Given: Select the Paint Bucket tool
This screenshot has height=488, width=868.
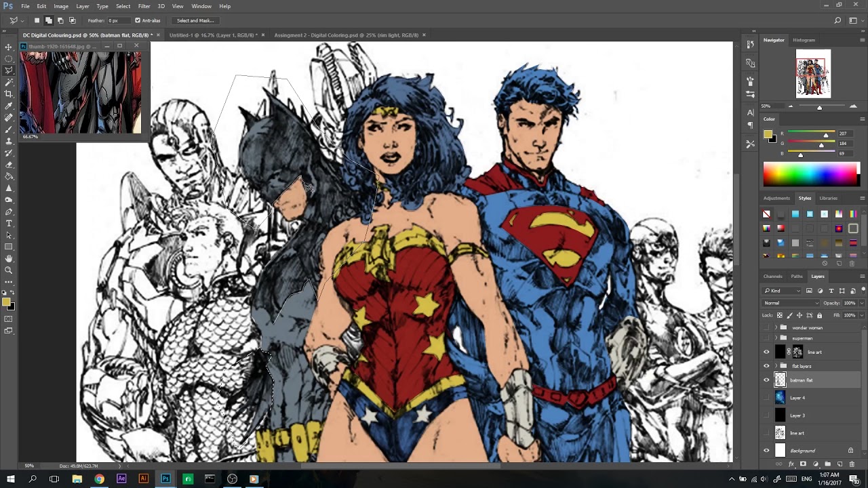Looking at the screenshot, I should click(x=9, y=176).
